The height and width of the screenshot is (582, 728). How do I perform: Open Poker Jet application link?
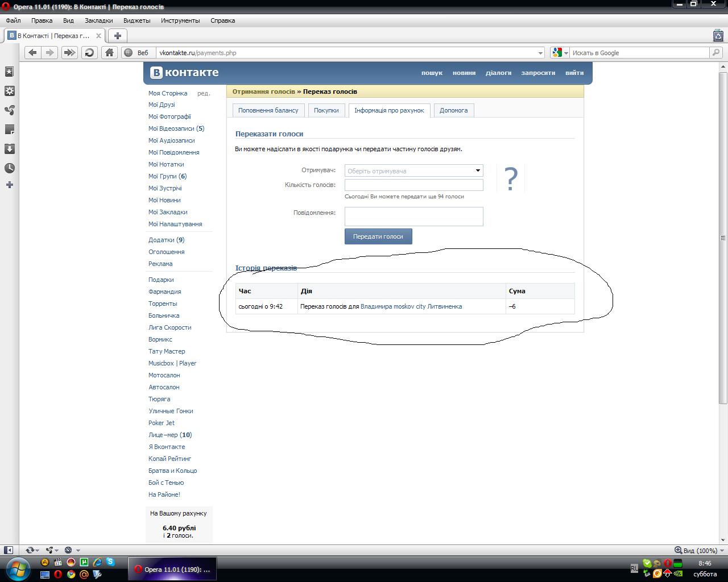(x=162, y=423)
